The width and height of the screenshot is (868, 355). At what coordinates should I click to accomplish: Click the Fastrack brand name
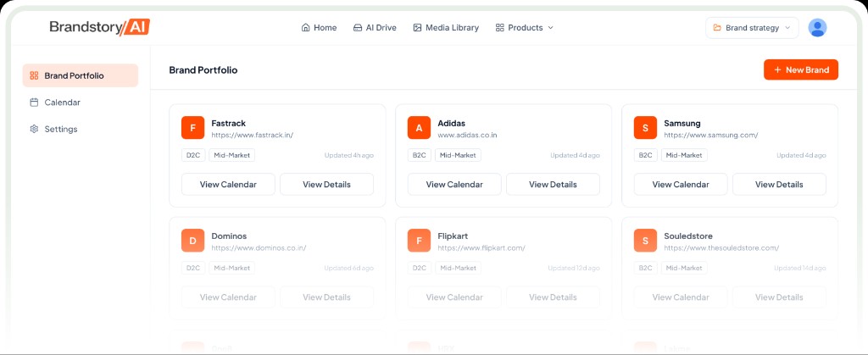coord(229,124)
